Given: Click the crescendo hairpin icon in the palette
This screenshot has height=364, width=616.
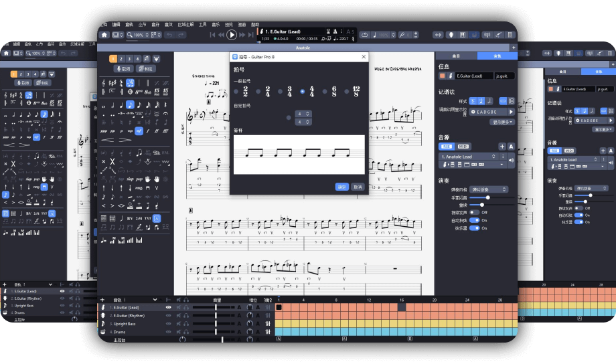Looking at the screenshot, I should point(107,140).
